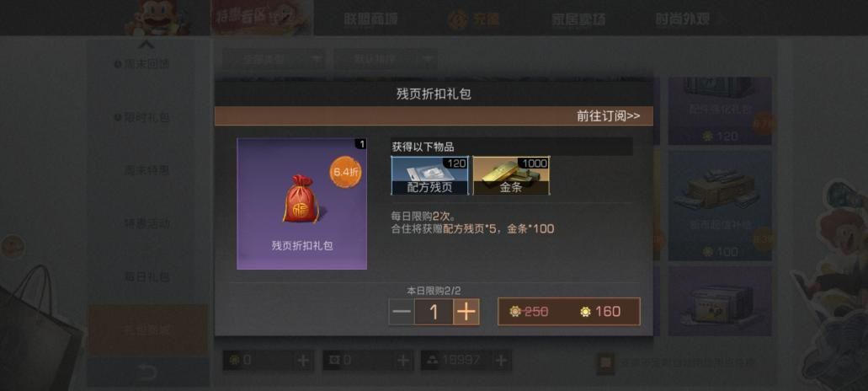Image resolution: width=868 pixels, height=391 pixels.
Task: Toggle the checkbox in the bottom right
Action: click(605, 363)
